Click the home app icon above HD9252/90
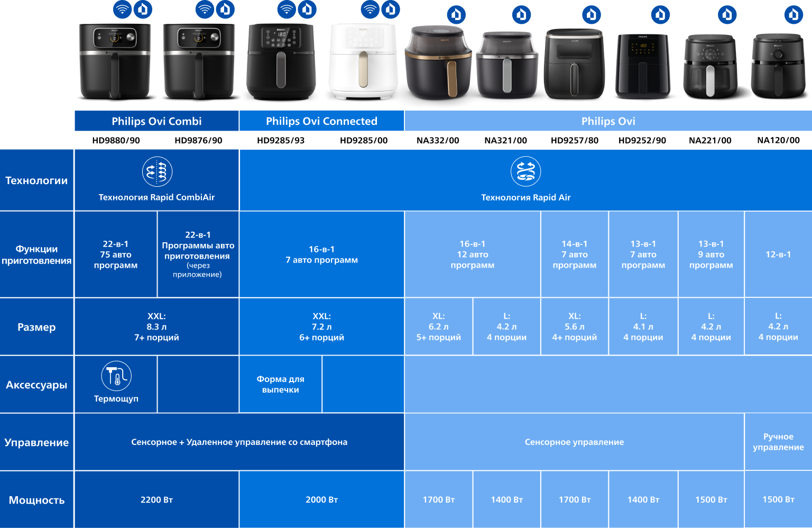This screenshot has width=812, height=528. point(660,14)
